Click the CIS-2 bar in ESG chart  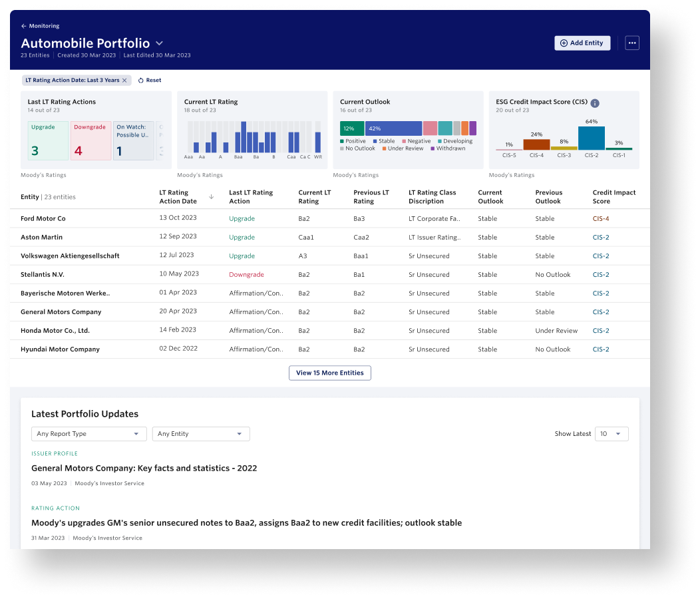(x=591, y=138)
